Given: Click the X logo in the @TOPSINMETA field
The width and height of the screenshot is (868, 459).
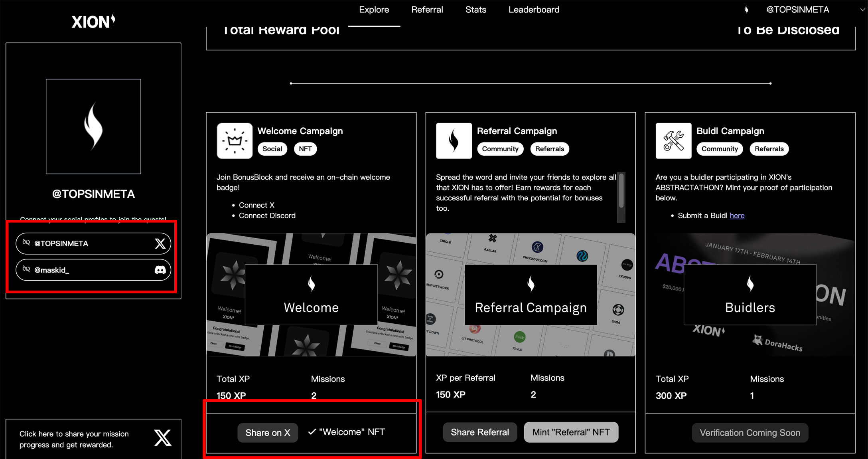Looking at the screenshot, I should click(160, 243).
